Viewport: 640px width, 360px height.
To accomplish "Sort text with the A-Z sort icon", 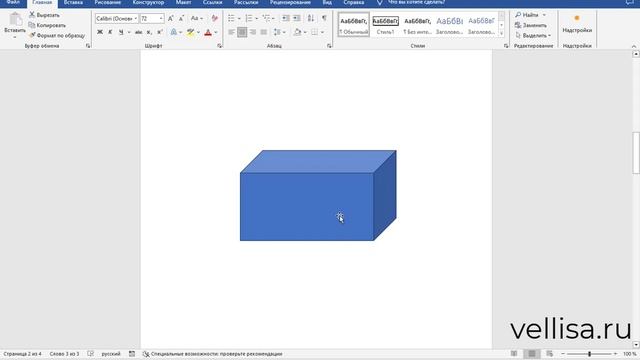I will pos(311,18).
